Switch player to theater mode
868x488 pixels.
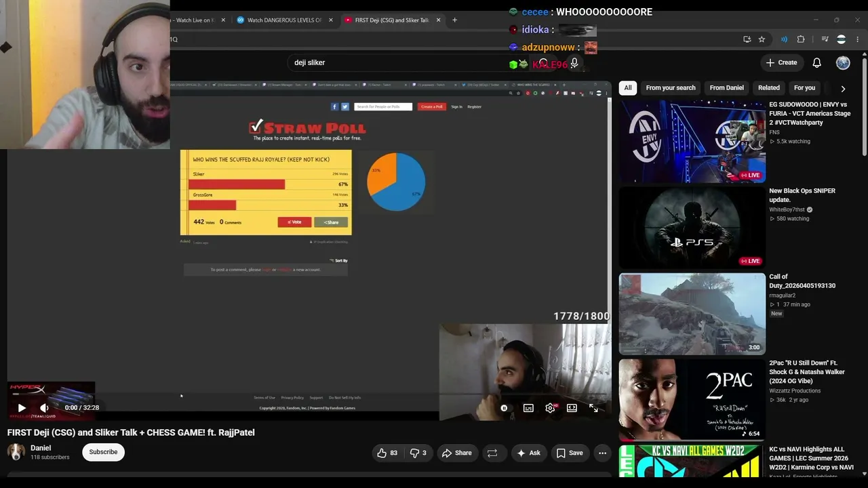tap(572, 408)
